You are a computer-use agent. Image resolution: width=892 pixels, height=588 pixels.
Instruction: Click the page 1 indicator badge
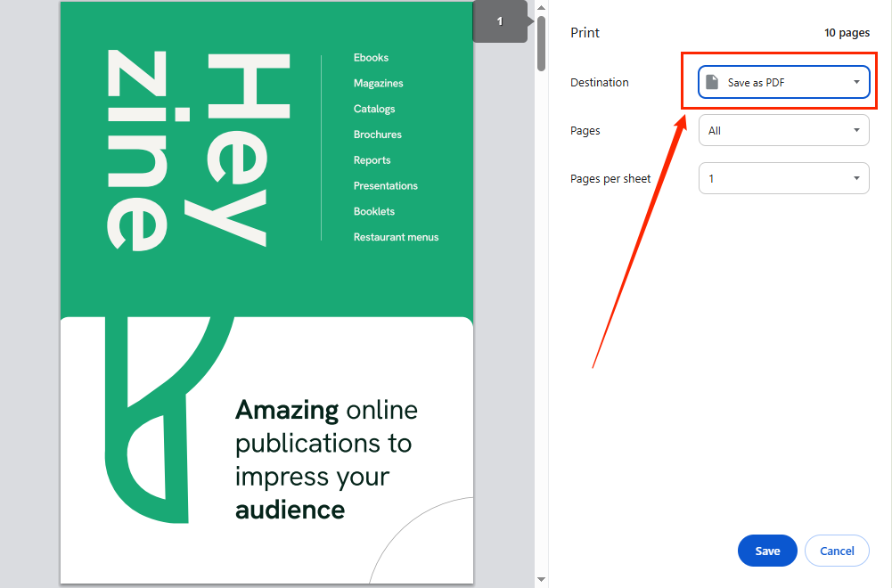click(500, 21)
